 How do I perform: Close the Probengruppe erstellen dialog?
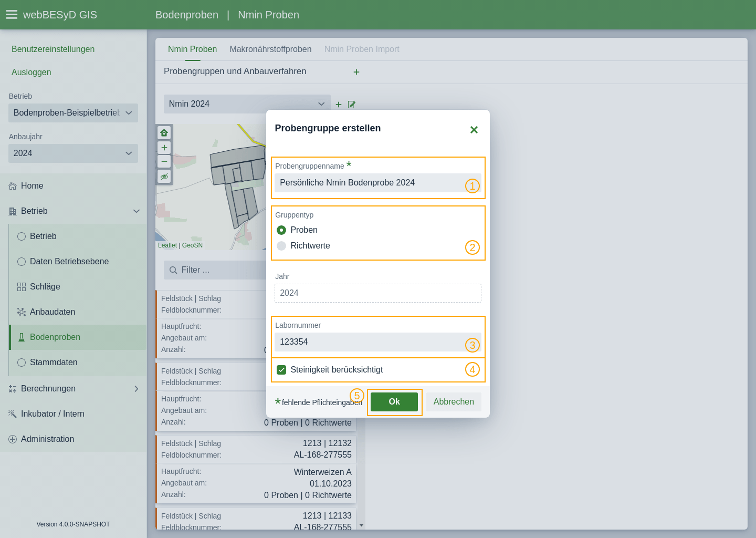pos(474,130)
